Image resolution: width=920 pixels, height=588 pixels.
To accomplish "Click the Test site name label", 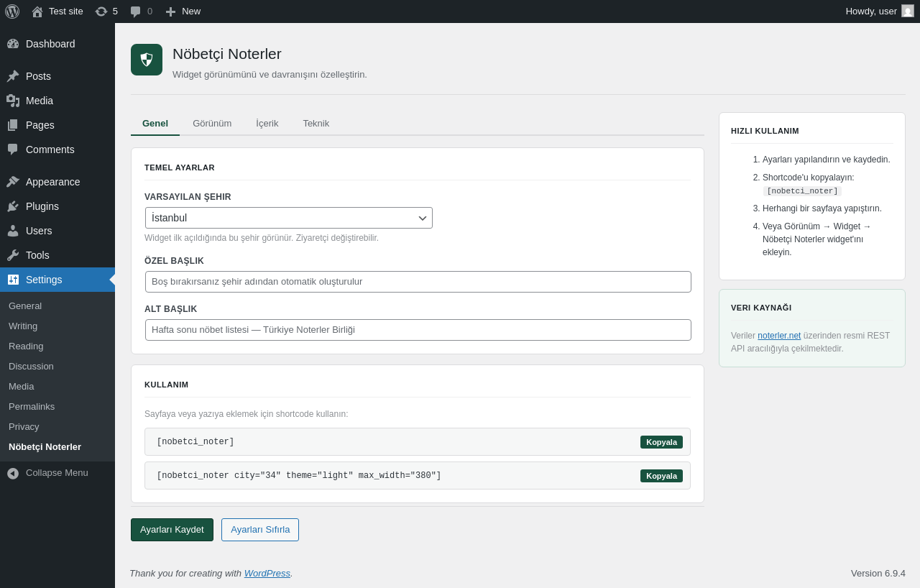I will coord(66,11).
